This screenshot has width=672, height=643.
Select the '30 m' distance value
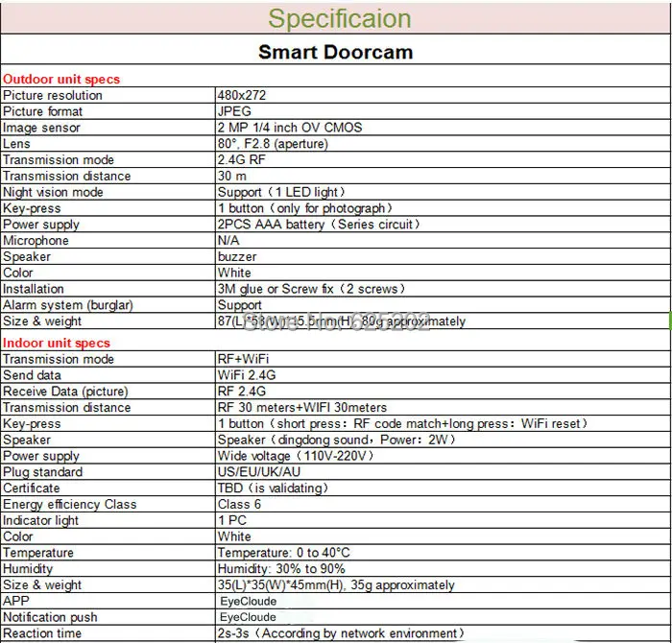(x=232, y=176)
